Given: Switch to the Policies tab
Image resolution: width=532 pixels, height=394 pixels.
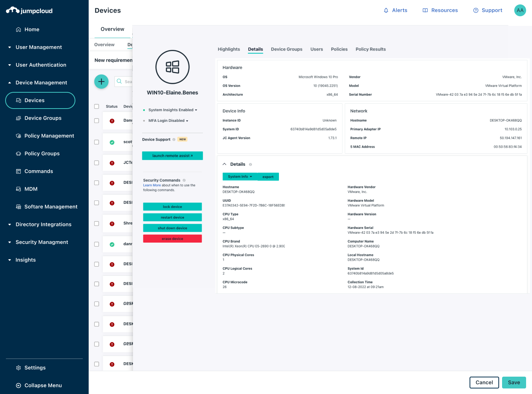Looking at the screenshot, I should (x=339, y=49).
